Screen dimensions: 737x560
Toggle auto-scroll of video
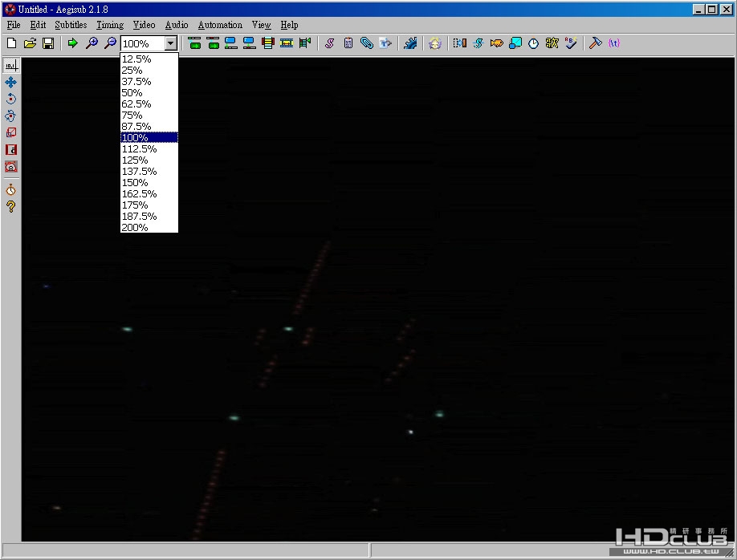305,43
